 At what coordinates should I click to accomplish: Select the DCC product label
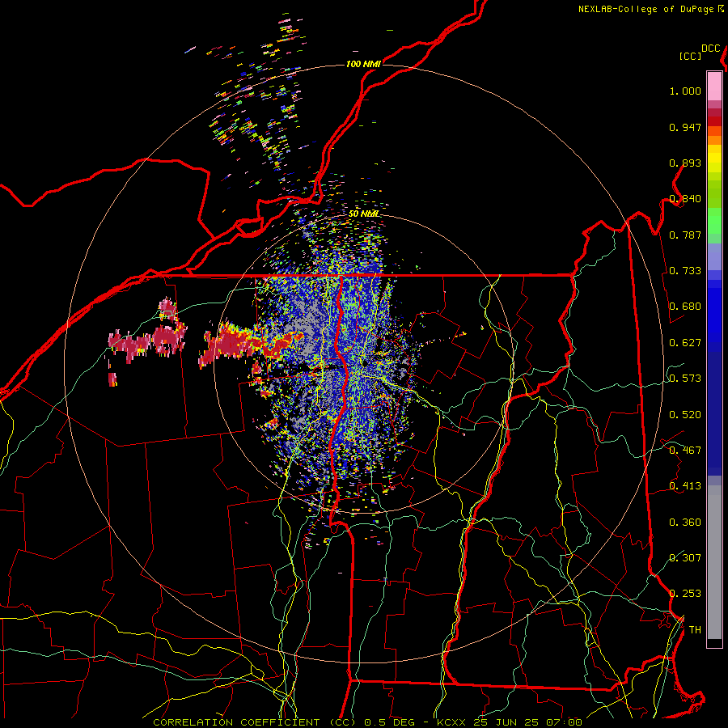(710, 49)
